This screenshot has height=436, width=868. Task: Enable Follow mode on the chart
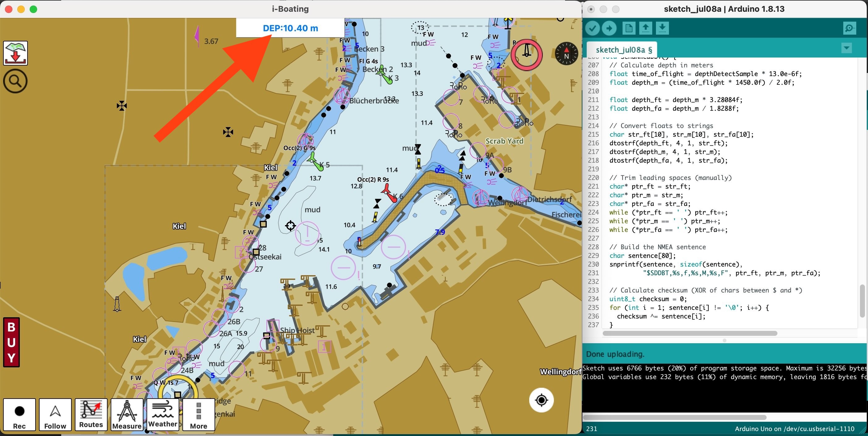pos(55,414)
